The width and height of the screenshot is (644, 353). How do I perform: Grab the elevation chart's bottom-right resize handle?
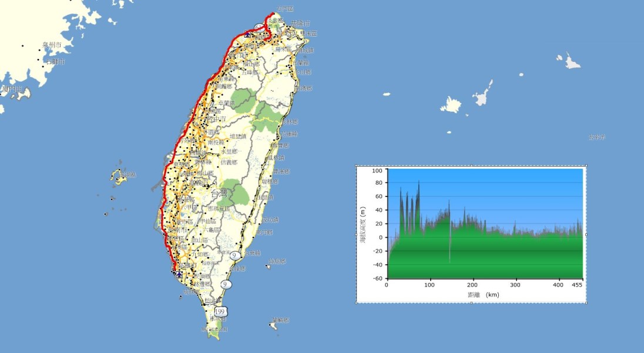pyautogui.click(x=586, y=302)
